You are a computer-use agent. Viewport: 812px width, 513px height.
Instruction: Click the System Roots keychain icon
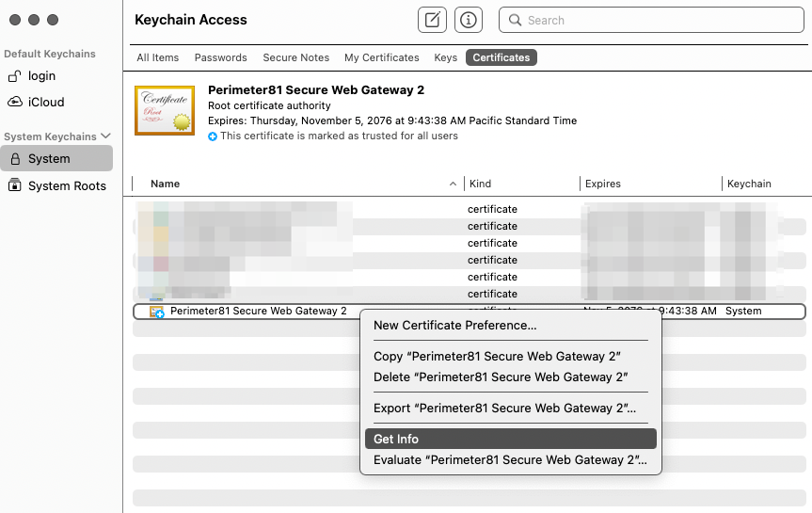click(15, 185)
